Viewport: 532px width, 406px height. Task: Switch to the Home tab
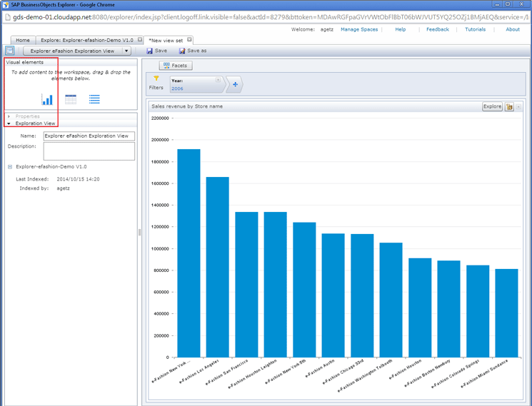23,40
